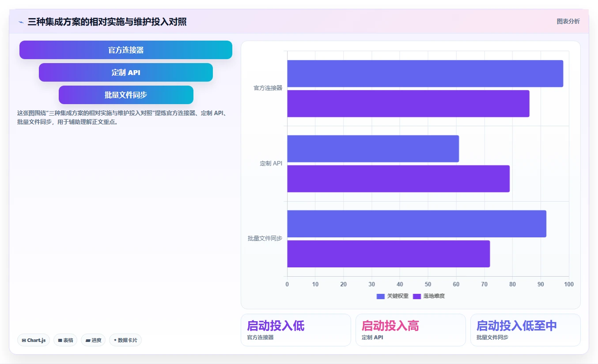This screenshot has height=364, width=598.
Task: Click 批量文件同步 关键权重 blue bar
Action: 417,224
